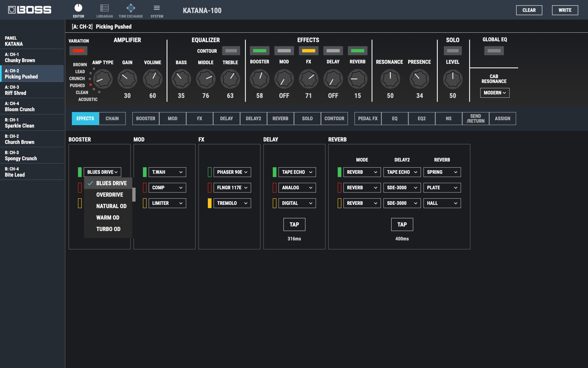Open the SPRING reverb type dropdown
588x368 pixels.
(x=442, y=172)
